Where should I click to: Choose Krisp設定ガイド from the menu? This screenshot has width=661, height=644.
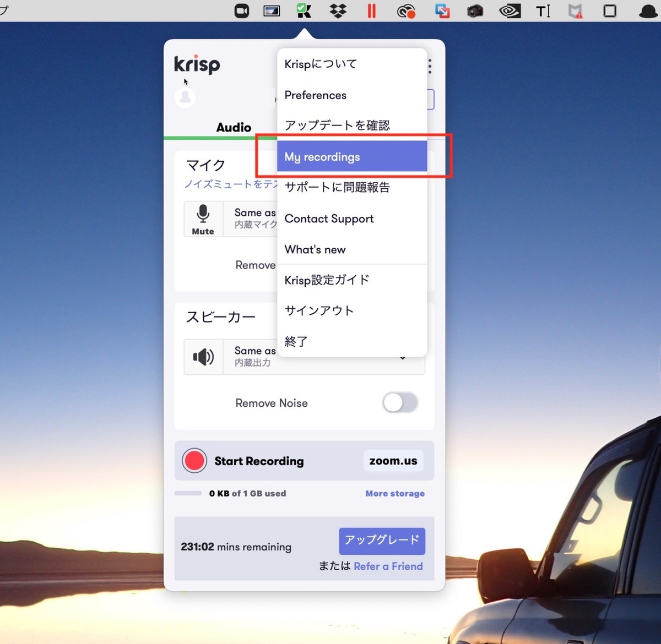(x=352, y=280)
